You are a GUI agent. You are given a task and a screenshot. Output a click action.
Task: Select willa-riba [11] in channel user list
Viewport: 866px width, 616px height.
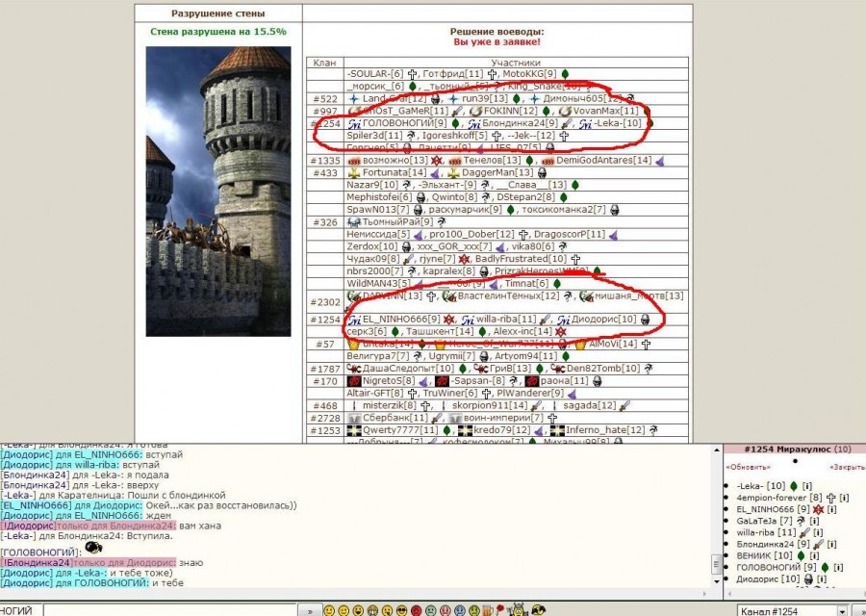[766, 532]
